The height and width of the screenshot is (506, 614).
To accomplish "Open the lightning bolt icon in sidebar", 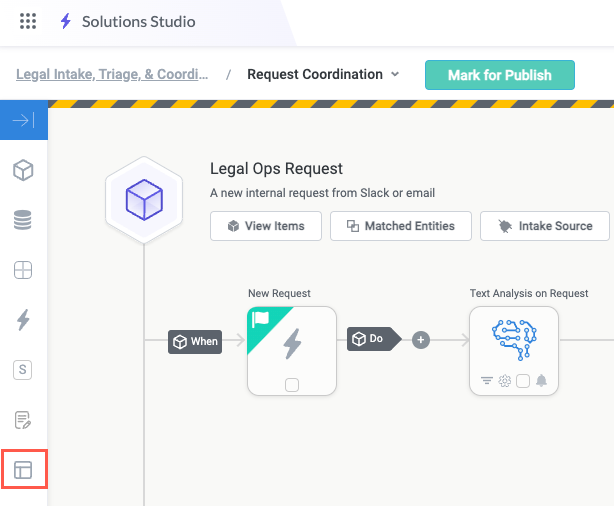I will tap(23, 320).
